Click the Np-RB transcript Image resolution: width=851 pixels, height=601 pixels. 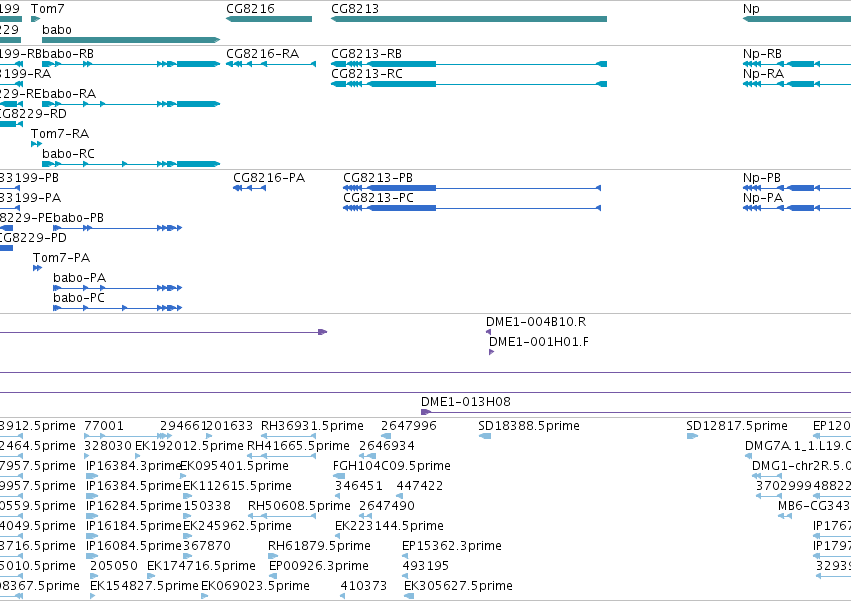[x=797, y=64]
